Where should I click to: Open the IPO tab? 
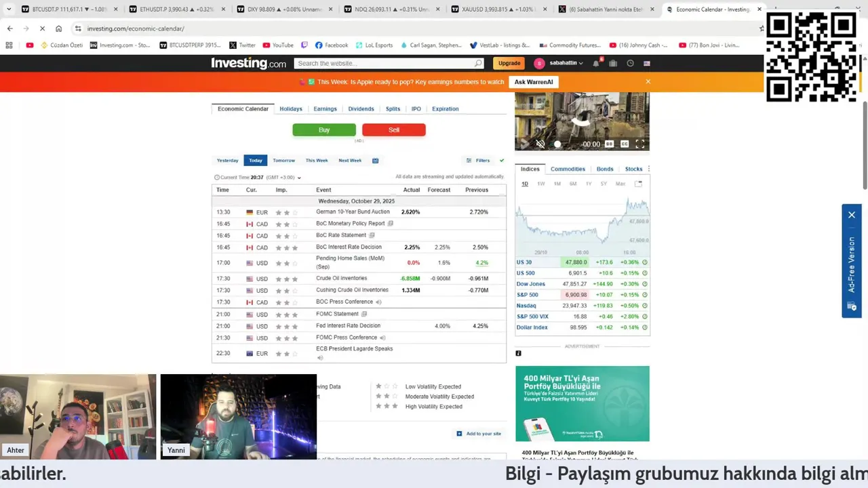[x=416, y=108]
